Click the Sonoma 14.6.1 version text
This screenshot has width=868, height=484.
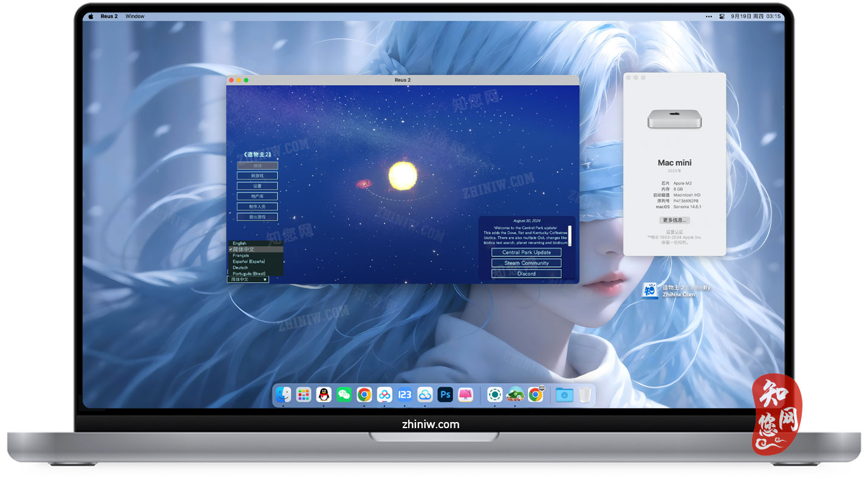(687, 206)
